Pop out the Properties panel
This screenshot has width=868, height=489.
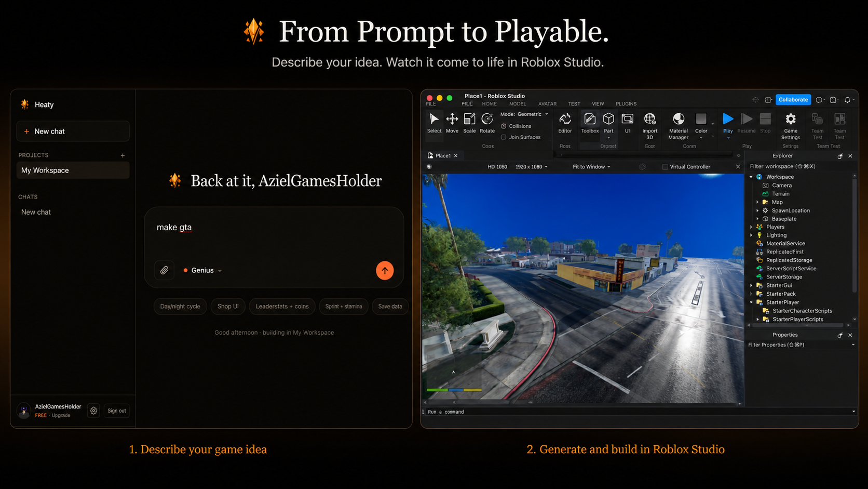pyautogui.click(x=840, y=335)
